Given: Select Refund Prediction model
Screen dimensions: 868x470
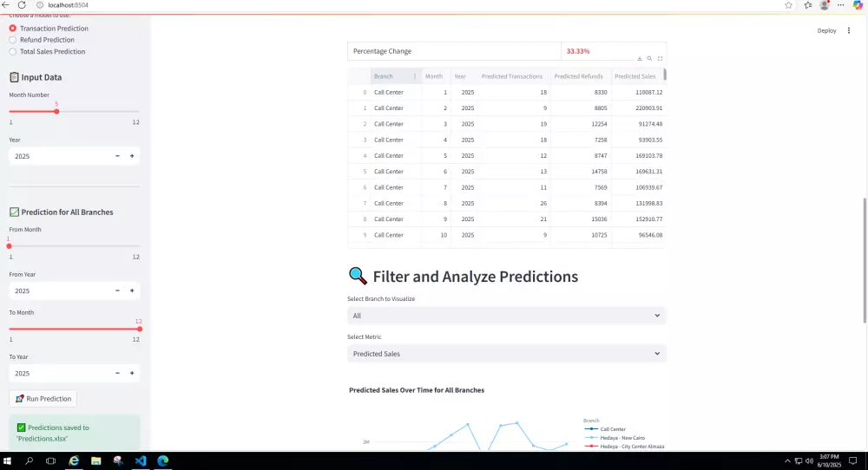Looking at the screenshot, I should coord(42,40).
